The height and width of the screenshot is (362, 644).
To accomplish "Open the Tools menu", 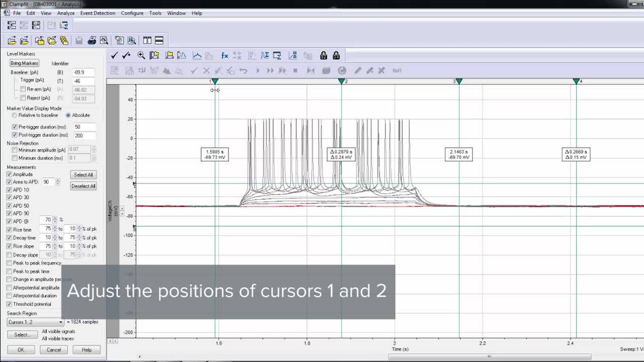I will (x=155, y=13).
